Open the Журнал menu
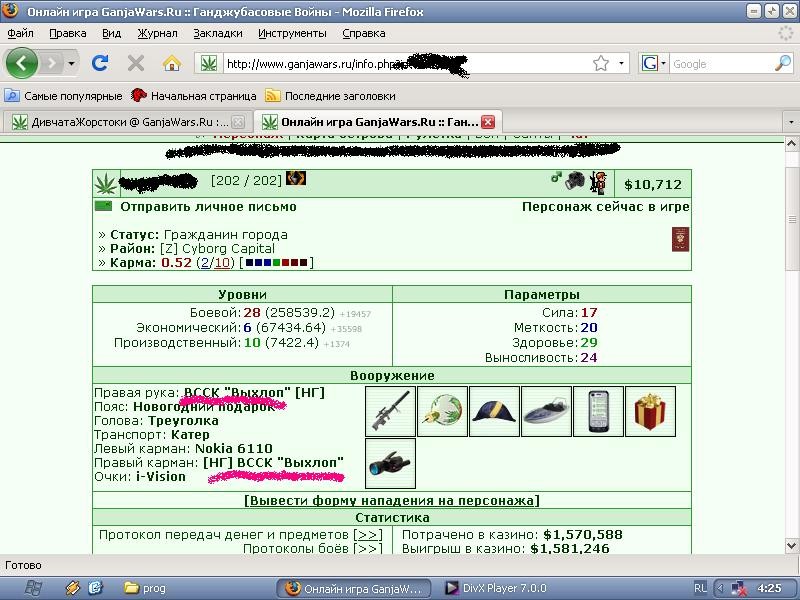This screenshot has width=800, height=600. [158, 33]
